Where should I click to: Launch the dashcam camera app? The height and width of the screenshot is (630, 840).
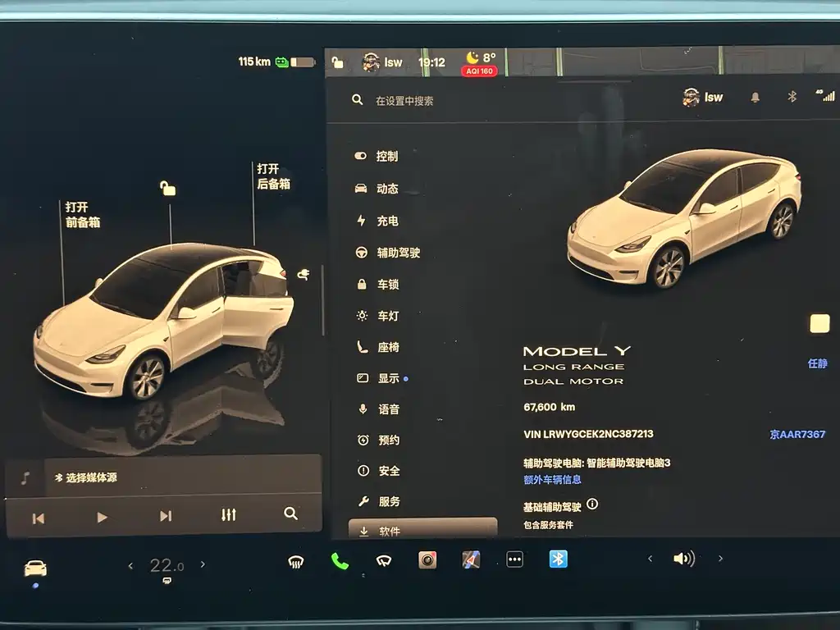click(427, 560)
